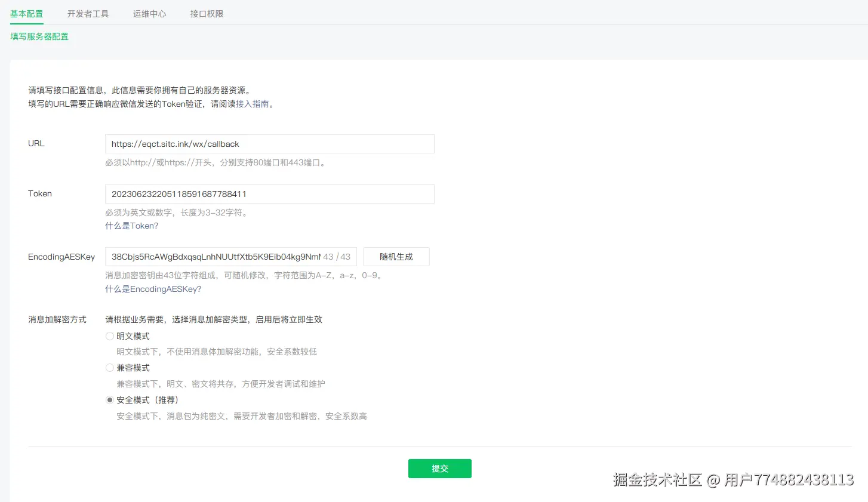
Task: Click the EncodingAESKey label
Action: pos(61,257)
